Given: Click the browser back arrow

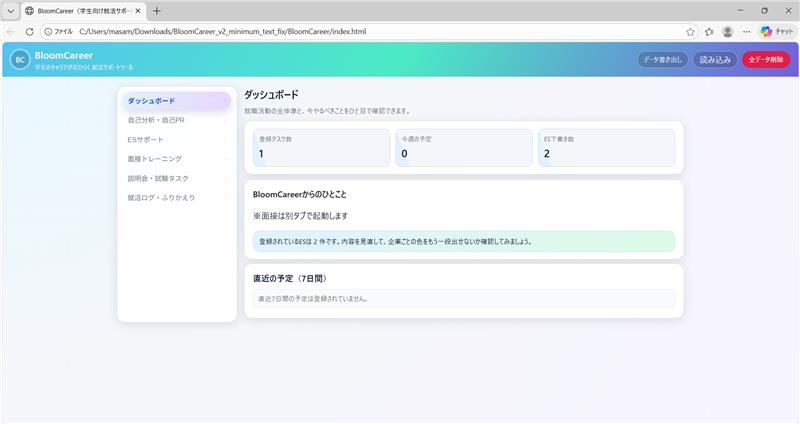Looking at the screenshot, I should coord(11,32).
